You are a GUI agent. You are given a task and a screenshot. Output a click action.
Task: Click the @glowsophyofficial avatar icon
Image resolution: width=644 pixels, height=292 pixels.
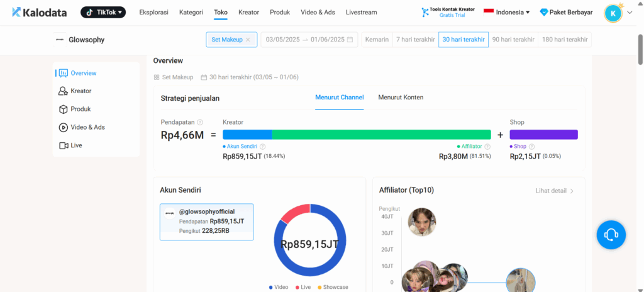click(x=170, y=213)
